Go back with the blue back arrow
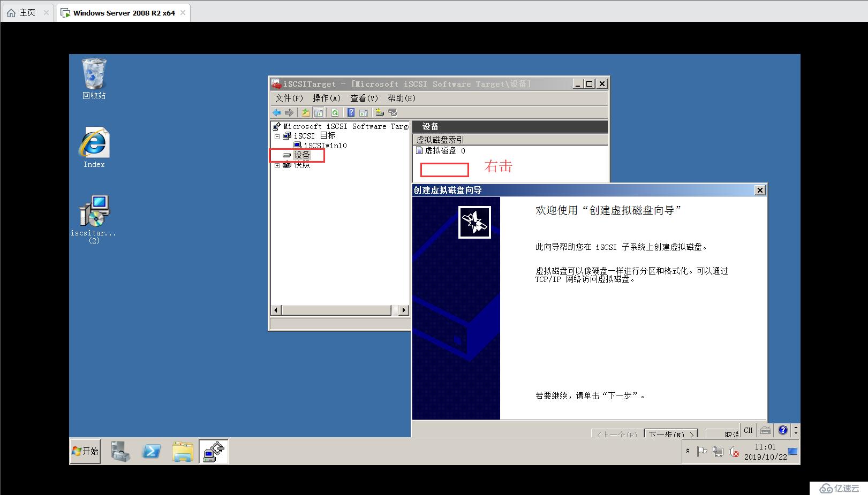The image size is (868, 495). point(276,112)
